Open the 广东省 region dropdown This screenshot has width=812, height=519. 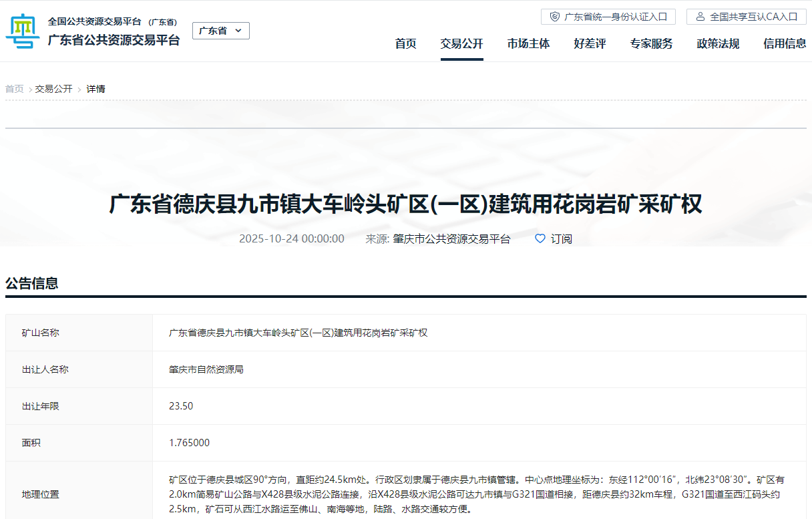220,31
